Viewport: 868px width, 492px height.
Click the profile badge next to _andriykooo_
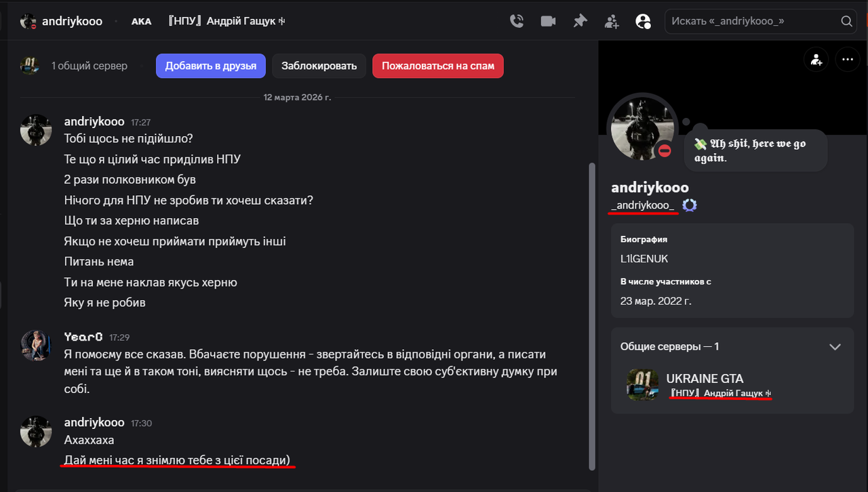click(690, 205)
